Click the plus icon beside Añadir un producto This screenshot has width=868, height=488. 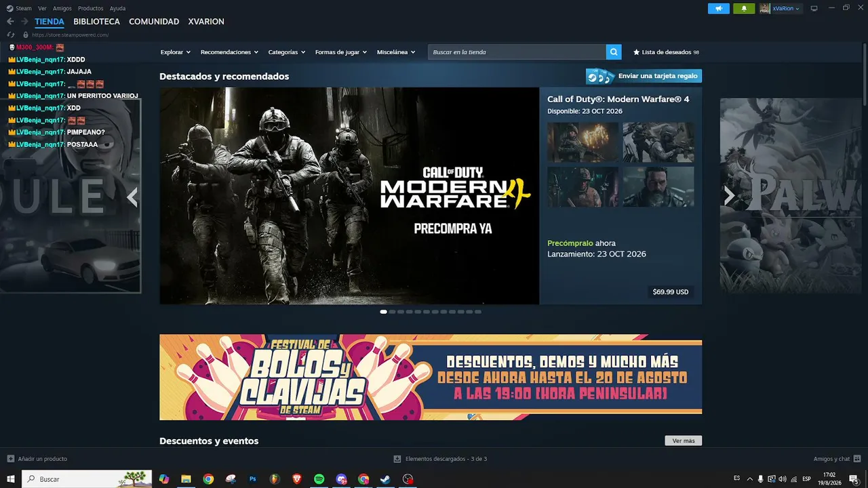coord(10,459)
